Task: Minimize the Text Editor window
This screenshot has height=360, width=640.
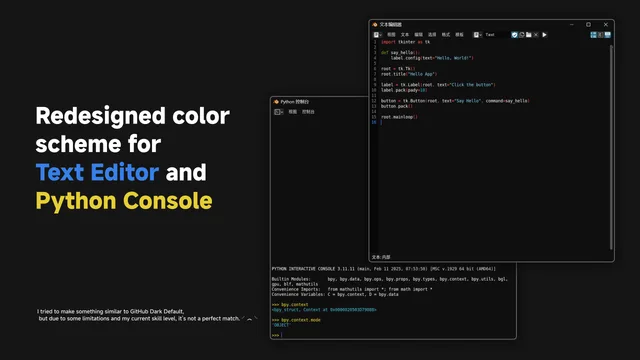Action: tap(571, 24)
